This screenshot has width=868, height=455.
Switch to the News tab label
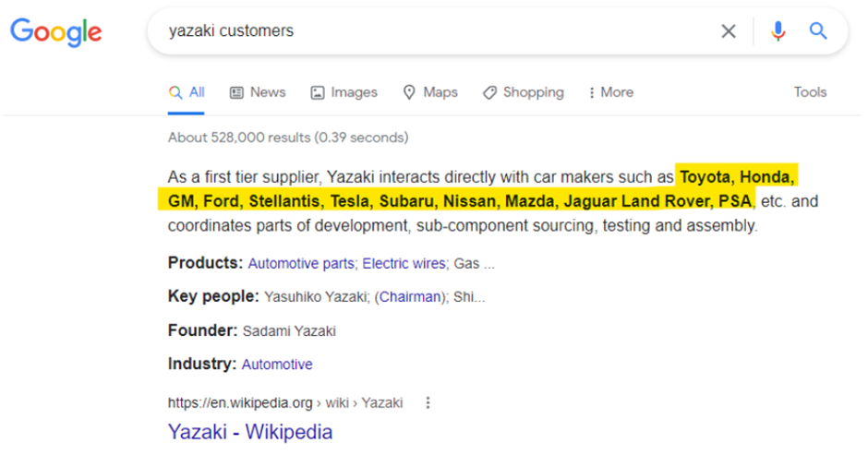[x=268, y=92]
